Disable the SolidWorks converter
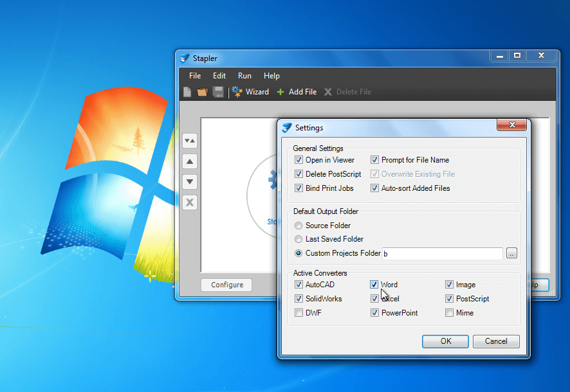The height and width of the screenshot is (392, 570). (299, 299)
